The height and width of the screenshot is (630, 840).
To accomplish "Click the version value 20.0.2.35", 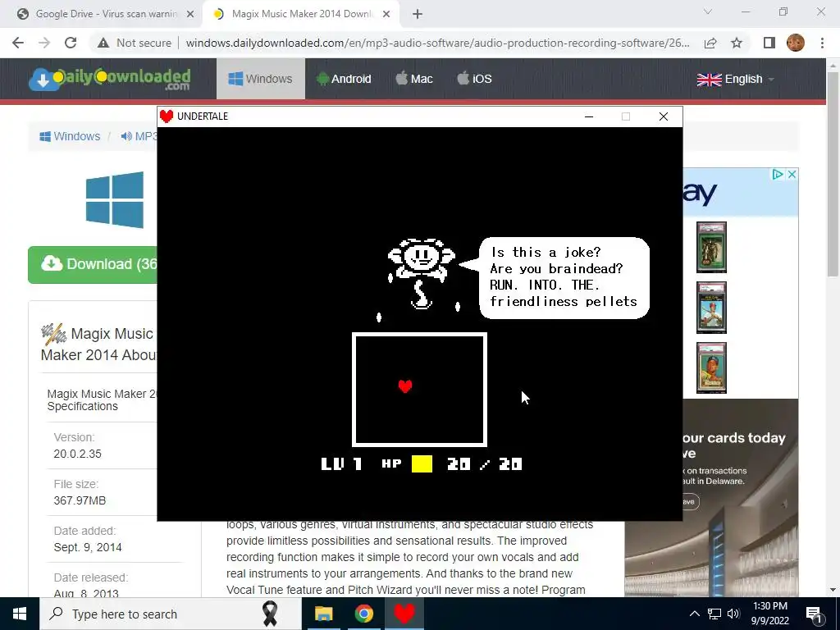I will [78, 454].
